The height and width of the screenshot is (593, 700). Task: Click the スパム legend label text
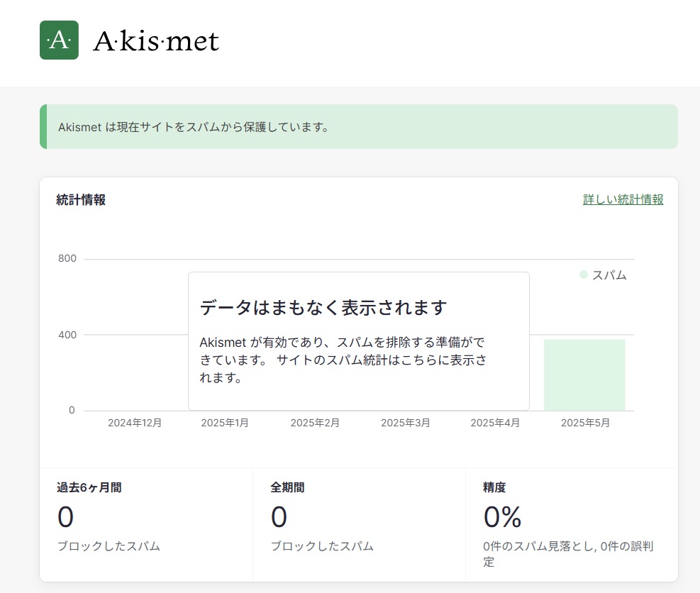(609, 275)
